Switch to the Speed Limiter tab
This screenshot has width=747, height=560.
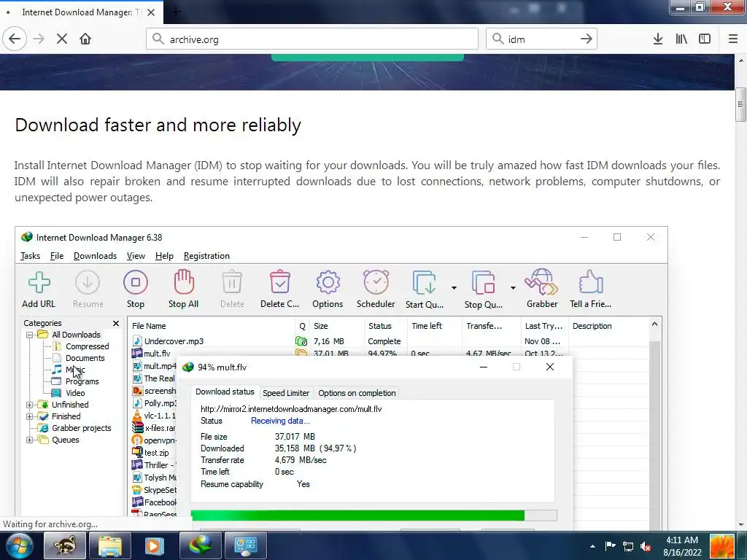tap(286, 393)
